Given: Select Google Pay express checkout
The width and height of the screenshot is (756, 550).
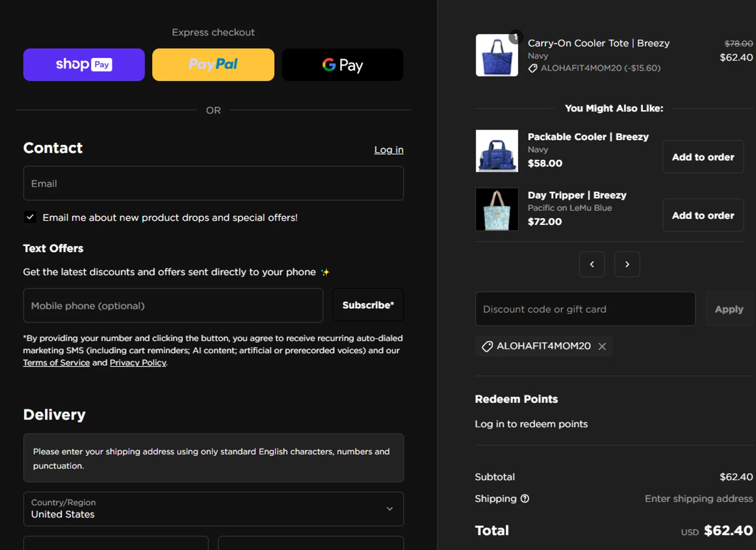Looking at the screenshot, I should click(342, 65).
